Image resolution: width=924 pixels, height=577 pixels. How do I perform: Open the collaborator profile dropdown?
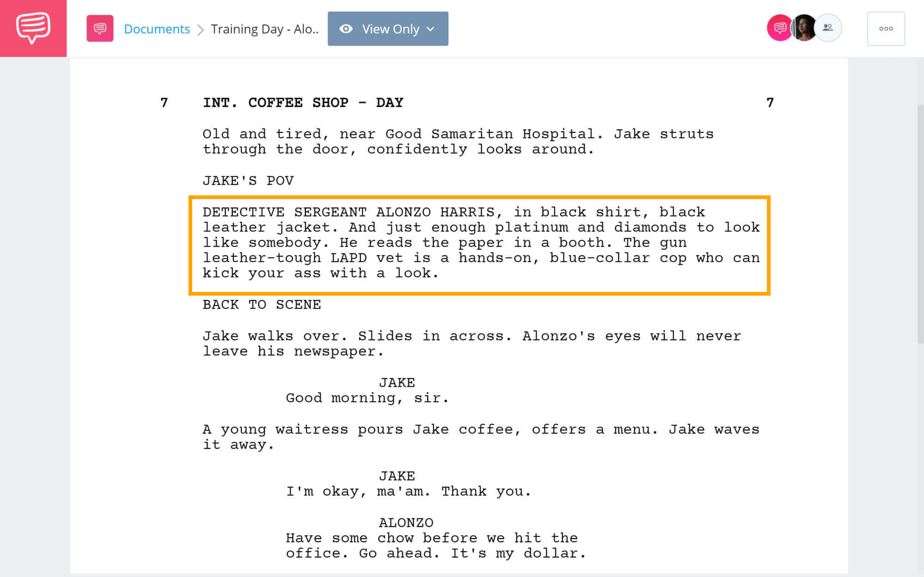click(x=827, y=28)
